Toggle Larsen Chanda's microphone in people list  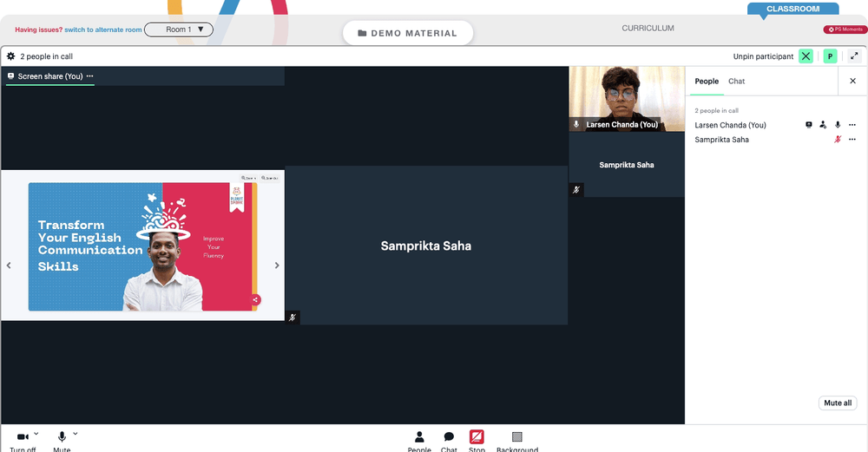(x=838, y=125)
